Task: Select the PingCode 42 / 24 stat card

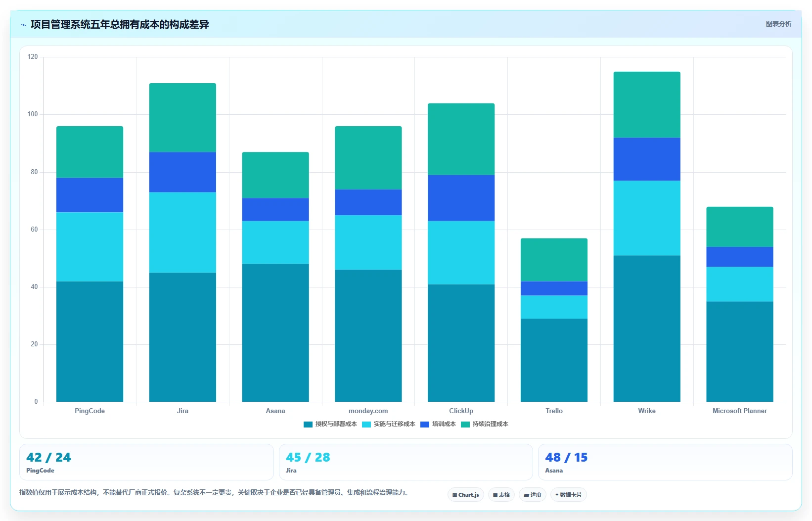Action: click(146, 462)
